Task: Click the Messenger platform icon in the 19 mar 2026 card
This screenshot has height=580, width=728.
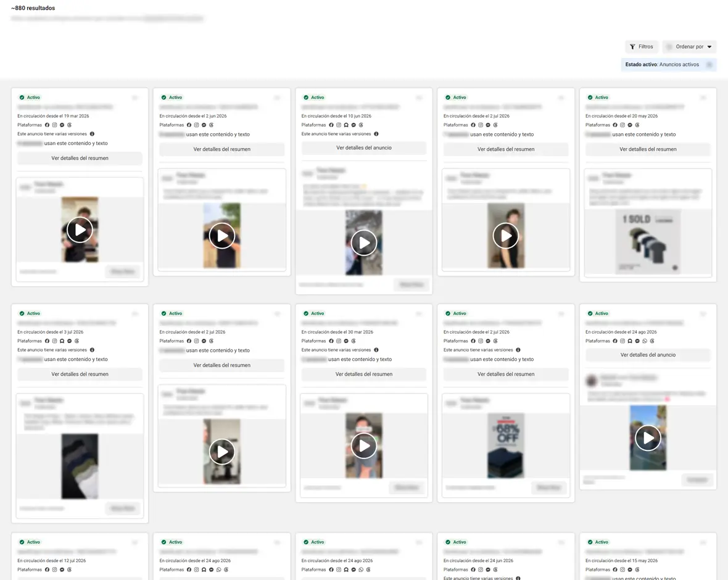Action: tap(62, 125)
